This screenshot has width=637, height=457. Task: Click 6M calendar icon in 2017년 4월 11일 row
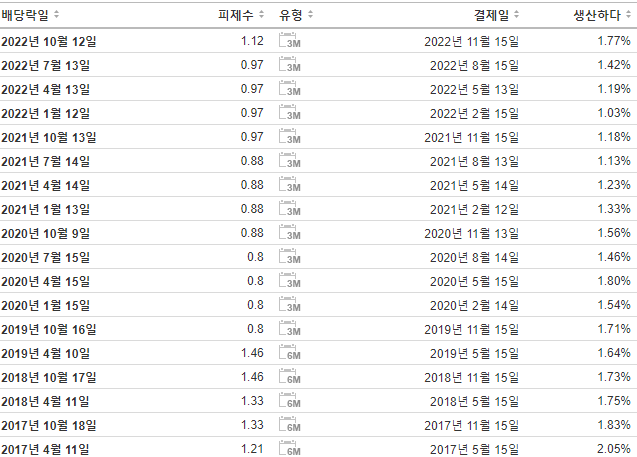[290, 448]
